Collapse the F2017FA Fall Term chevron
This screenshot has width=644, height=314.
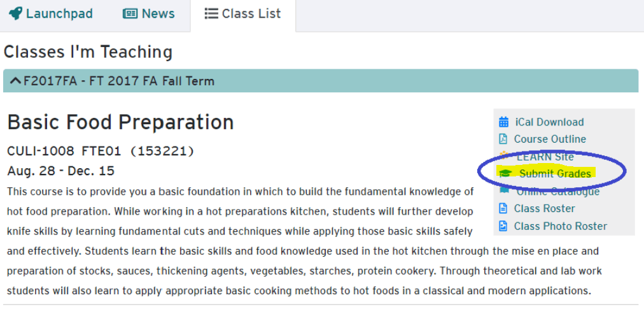pos(15,81)
